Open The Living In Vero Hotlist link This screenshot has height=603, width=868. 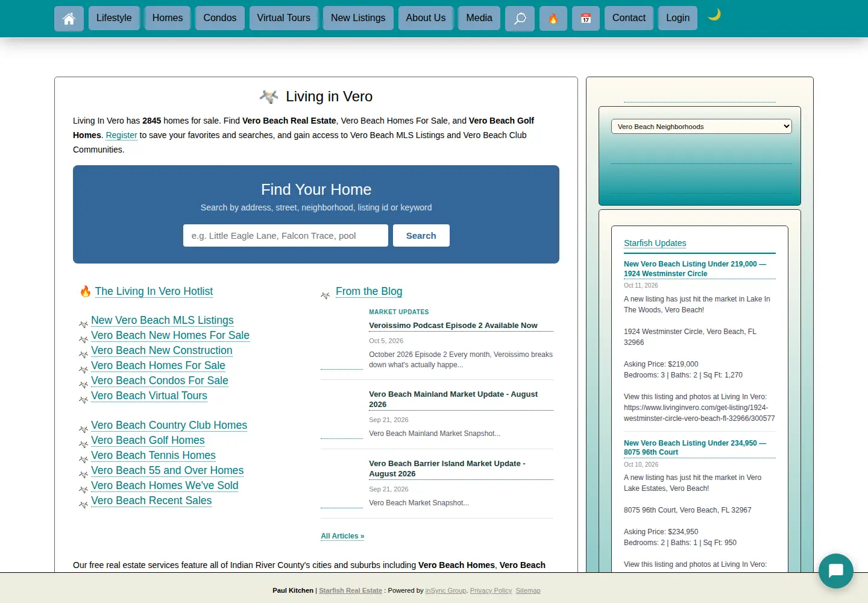coord(154,291)
